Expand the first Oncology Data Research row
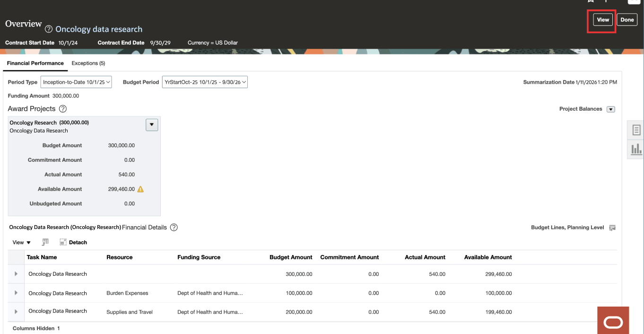 click(x=16, y=273)
